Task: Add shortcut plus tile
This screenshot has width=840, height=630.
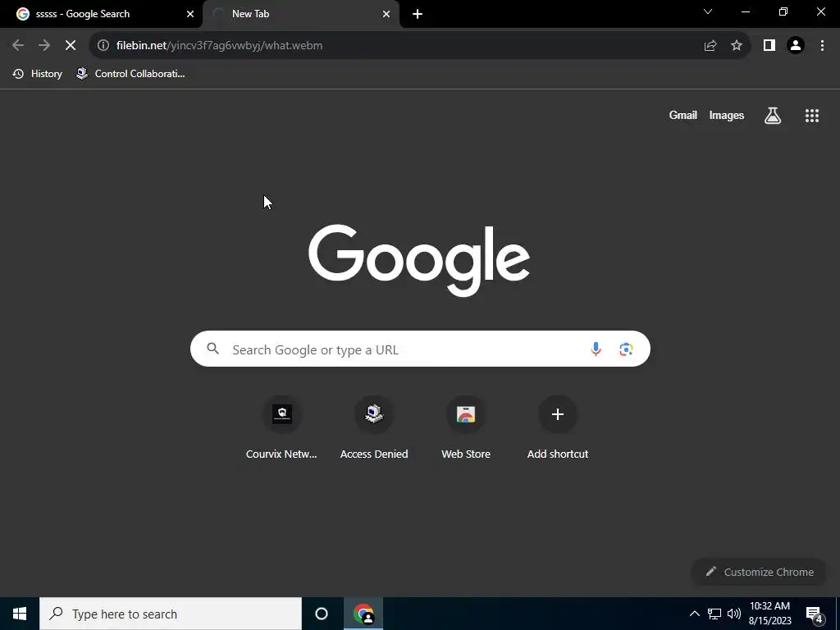Action: pos(558,427)
